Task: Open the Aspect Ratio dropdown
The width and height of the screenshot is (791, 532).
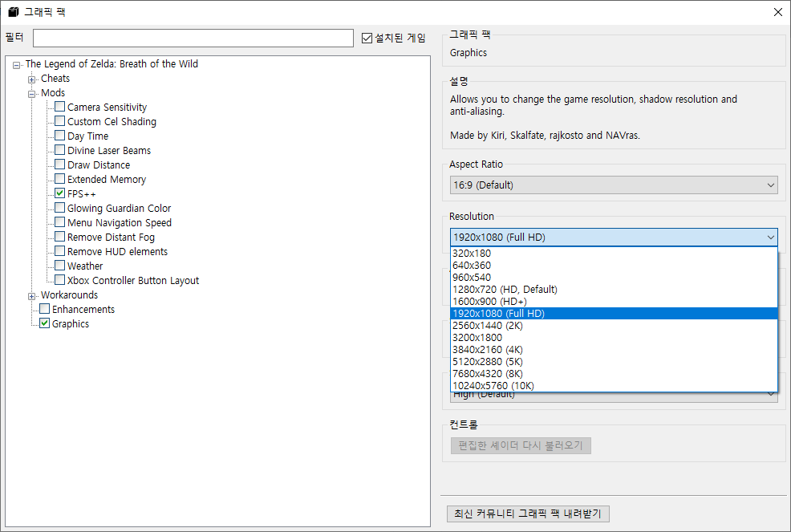Action: point(614,185)
